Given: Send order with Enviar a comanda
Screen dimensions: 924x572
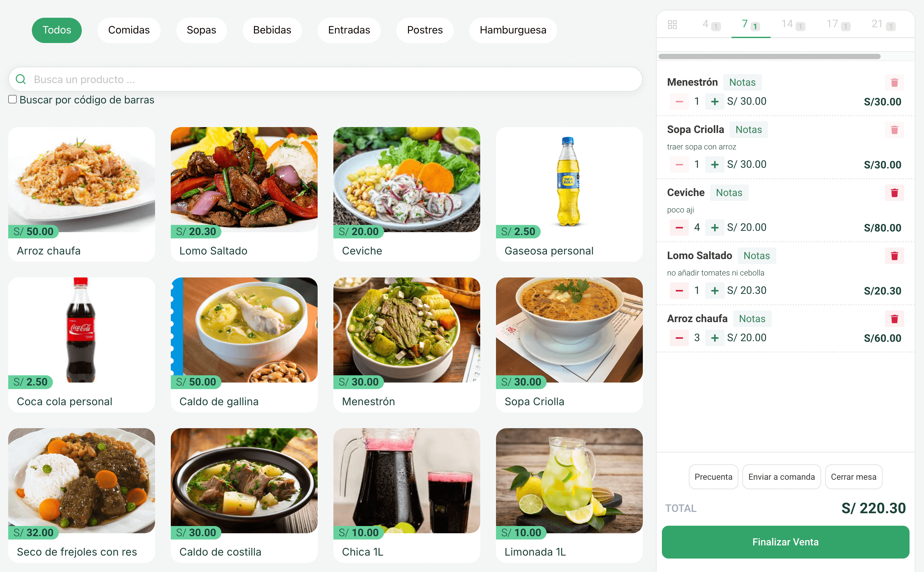Looking at the screenshot, I should (x=781, y=477).
